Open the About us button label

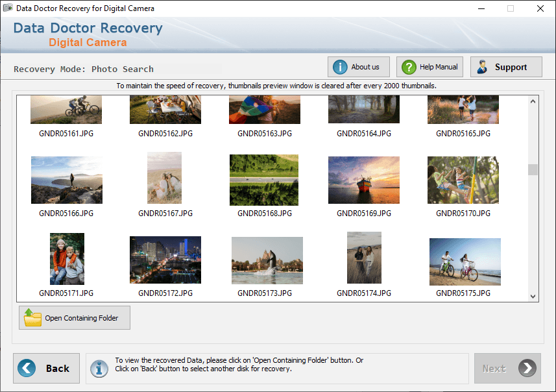pos(365,67)
